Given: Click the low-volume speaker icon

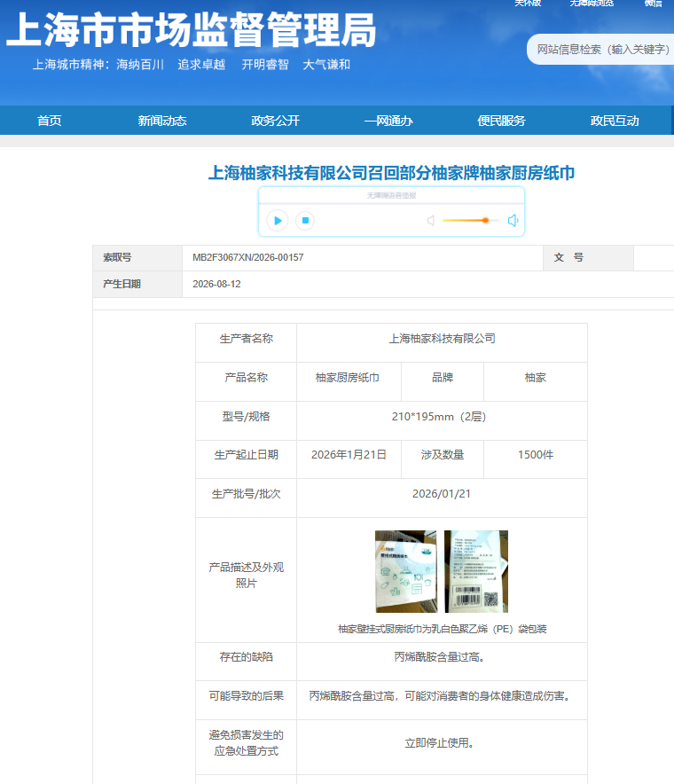Looking at the screenshot, I should coord(430,221).
